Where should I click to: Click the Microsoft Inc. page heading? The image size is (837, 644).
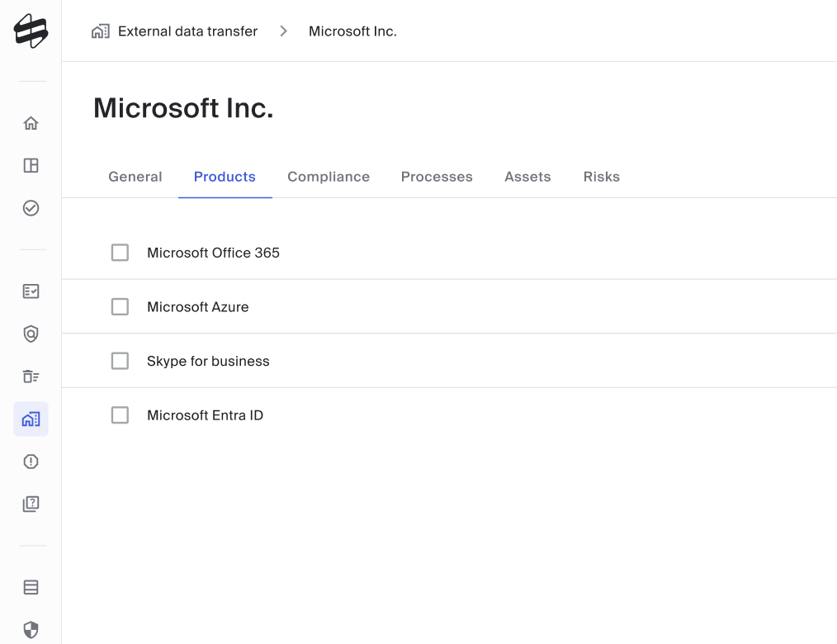[183, 108]
